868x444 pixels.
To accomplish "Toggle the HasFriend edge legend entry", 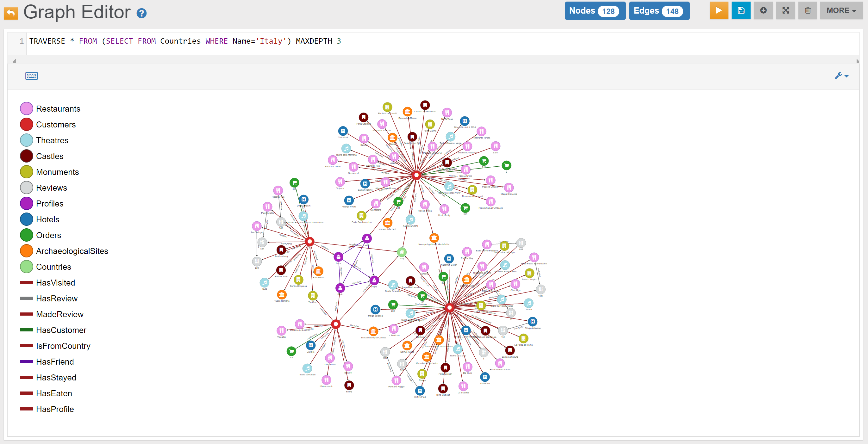I will click(x=55, y=361).
